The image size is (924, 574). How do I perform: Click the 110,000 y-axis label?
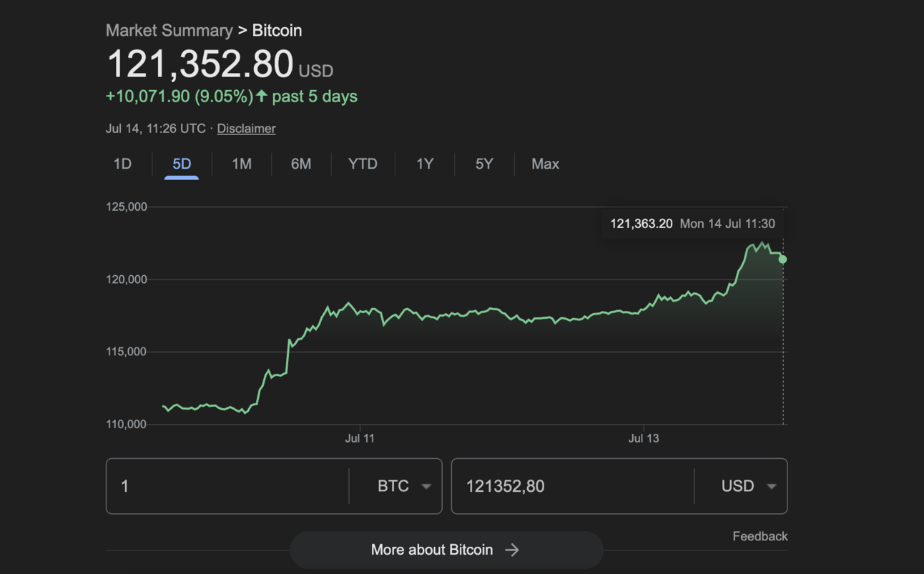(127, 425)
